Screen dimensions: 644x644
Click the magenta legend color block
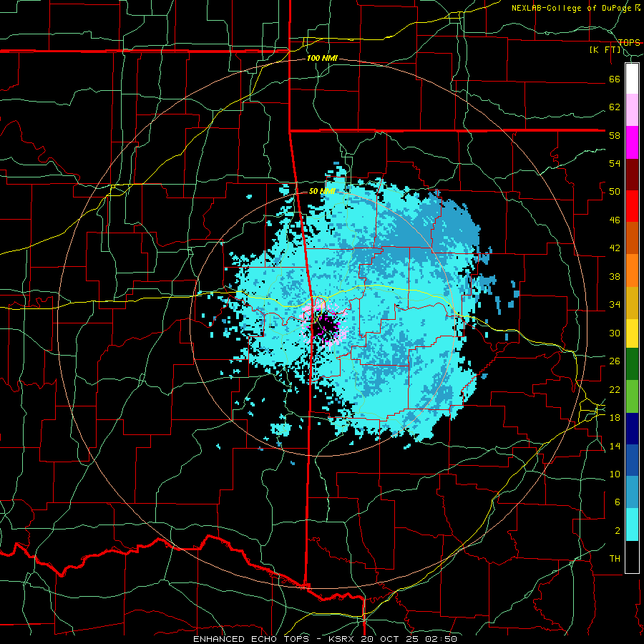coord(632,142)
